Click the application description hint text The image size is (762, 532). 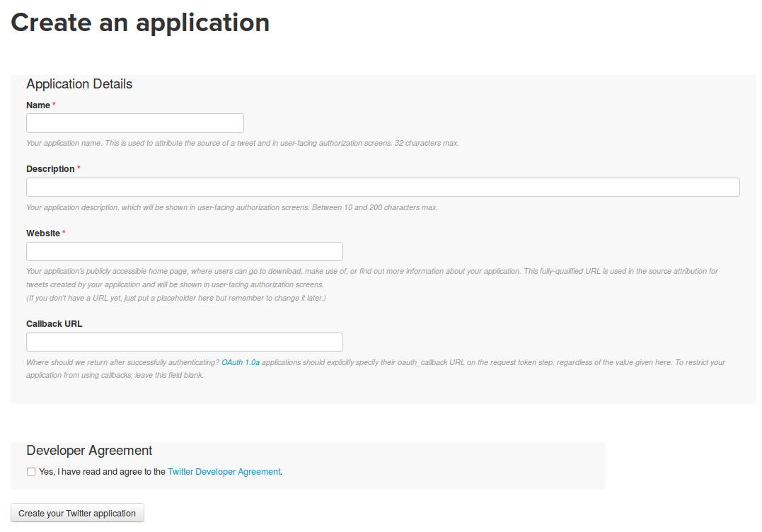232,208
